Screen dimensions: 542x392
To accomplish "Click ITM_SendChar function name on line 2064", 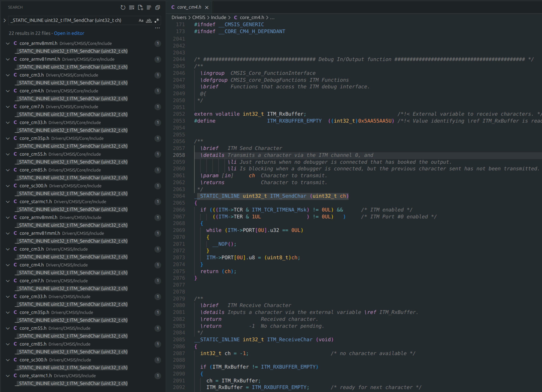I will tap(288, 196).
